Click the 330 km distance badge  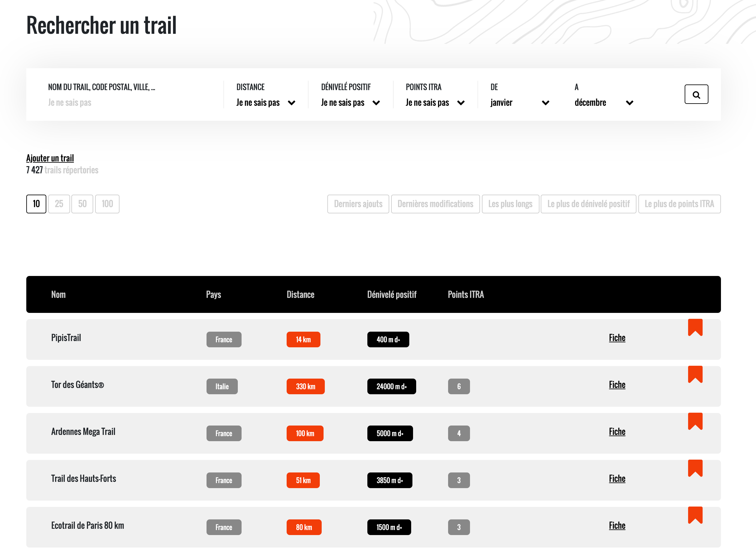[x=305, y=386]
